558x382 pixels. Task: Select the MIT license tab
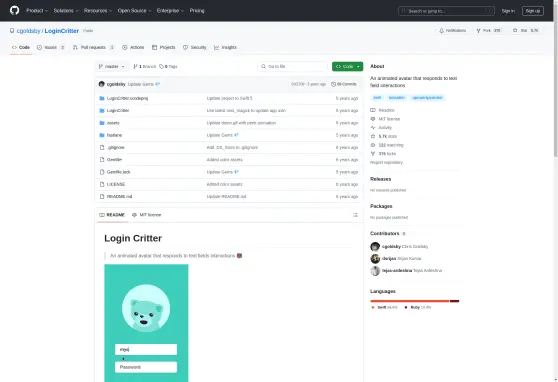click(x=147, y=215)
